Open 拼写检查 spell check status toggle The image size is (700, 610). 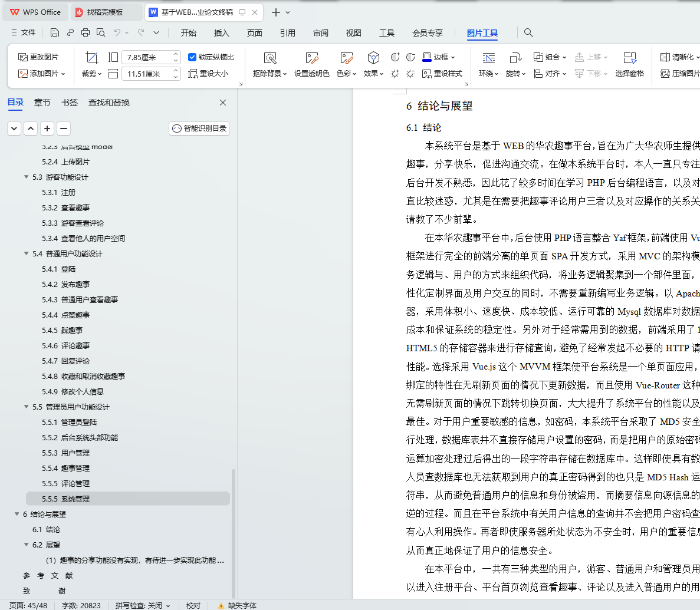(x=143, y=605)
